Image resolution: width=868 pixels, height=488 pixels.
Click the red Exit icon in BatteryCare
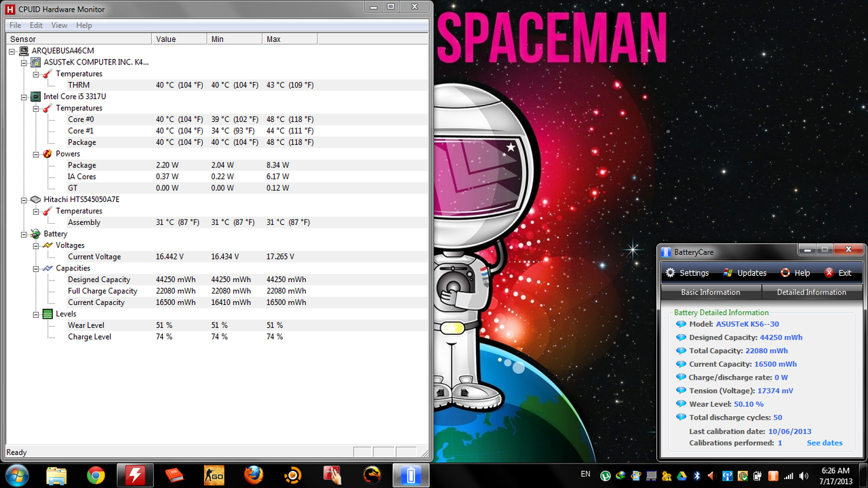click(x=829, y=272)
